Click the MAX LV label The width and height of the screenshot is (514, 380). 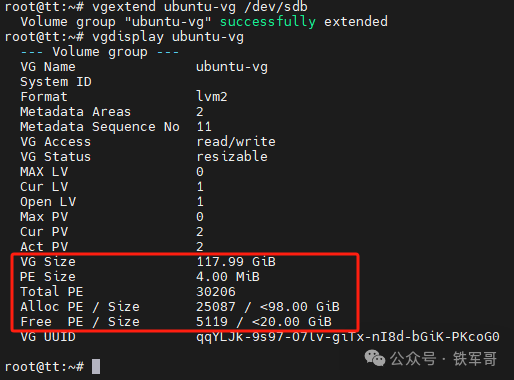coord(44,172)
